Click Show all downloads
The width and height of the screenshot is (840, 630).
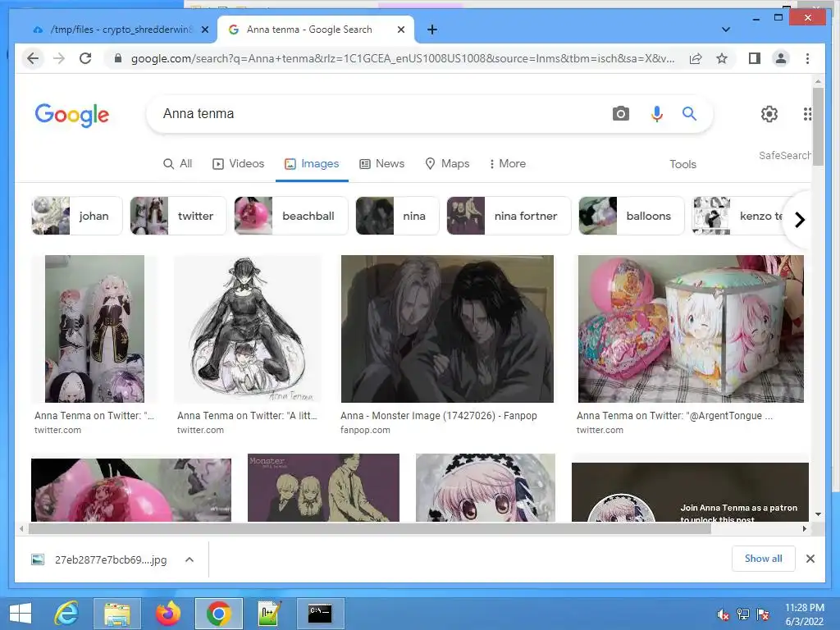pyautogui.click(x=763, y=559)
